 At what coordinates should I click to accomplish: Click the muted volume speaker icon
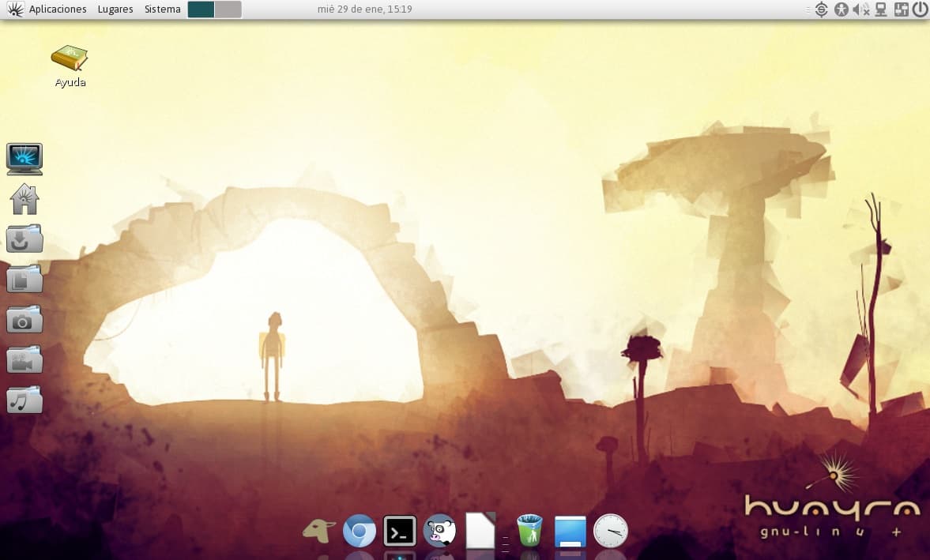pyautogui.click(x=861, y=9)
